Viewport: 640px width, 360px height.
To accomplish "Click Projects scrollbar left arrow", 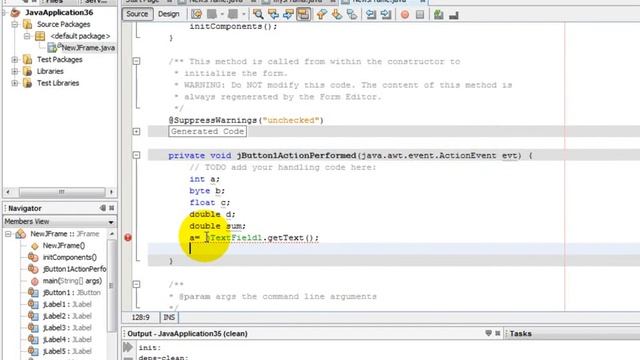I will [x=8, y=192].
